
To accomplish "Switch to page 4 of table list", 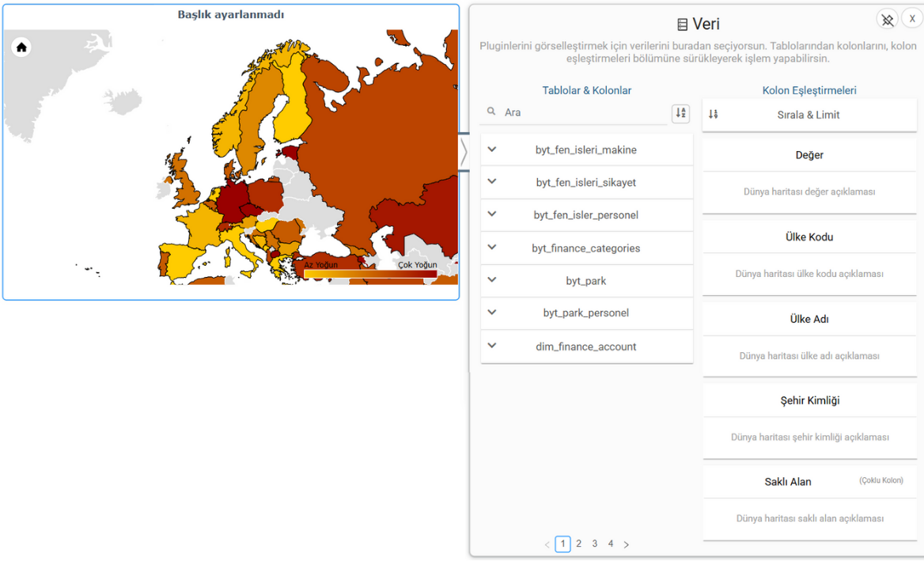I will 611,544.
